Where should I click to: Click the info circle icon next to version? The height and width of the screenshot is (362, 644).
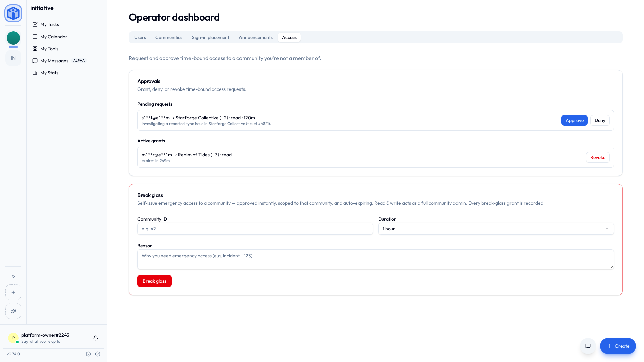click(x=88, y=354)
